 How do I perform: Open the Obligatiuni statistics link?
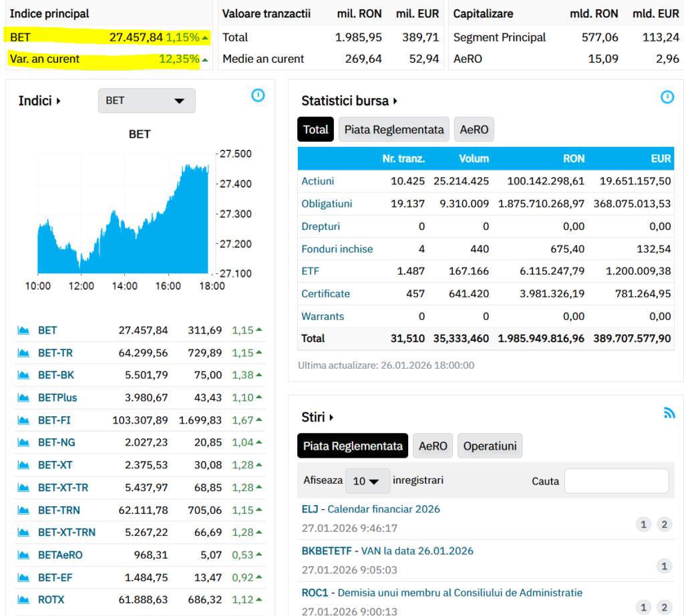click(327, 204)
